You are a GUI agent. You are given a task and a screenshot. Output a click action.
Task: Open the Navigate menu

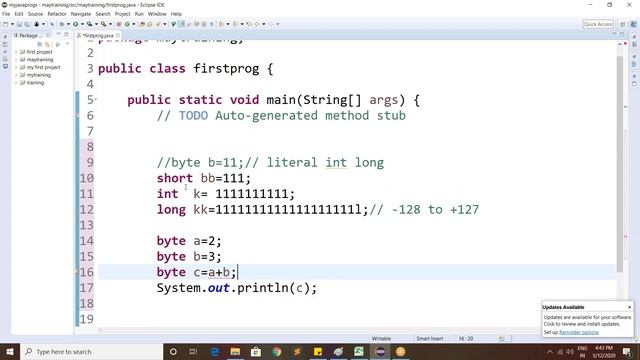81,14
